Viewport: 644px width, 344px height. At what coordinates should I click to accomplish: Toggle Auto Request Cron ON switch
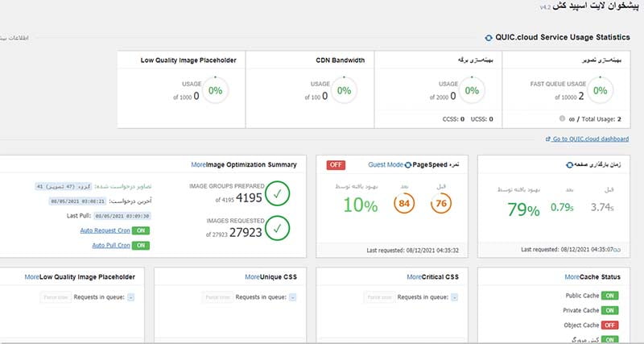click(x=141, y=230)
